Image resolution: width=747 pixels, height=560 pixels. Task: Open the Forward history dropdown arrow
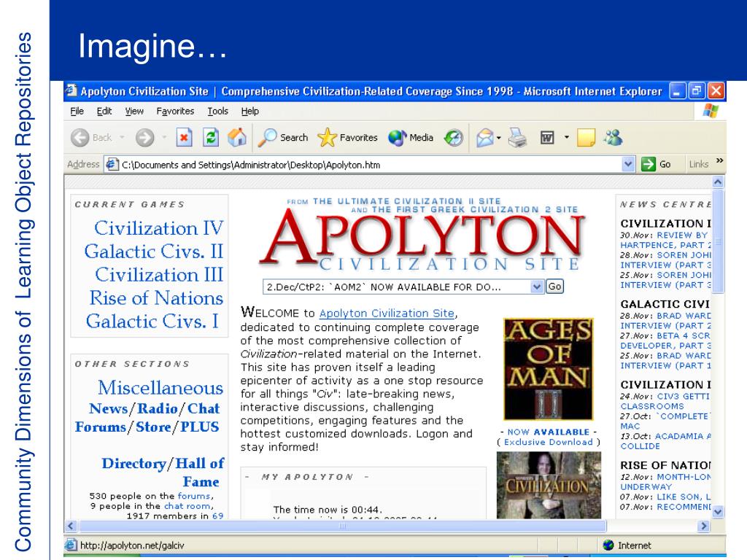(164, 138)
